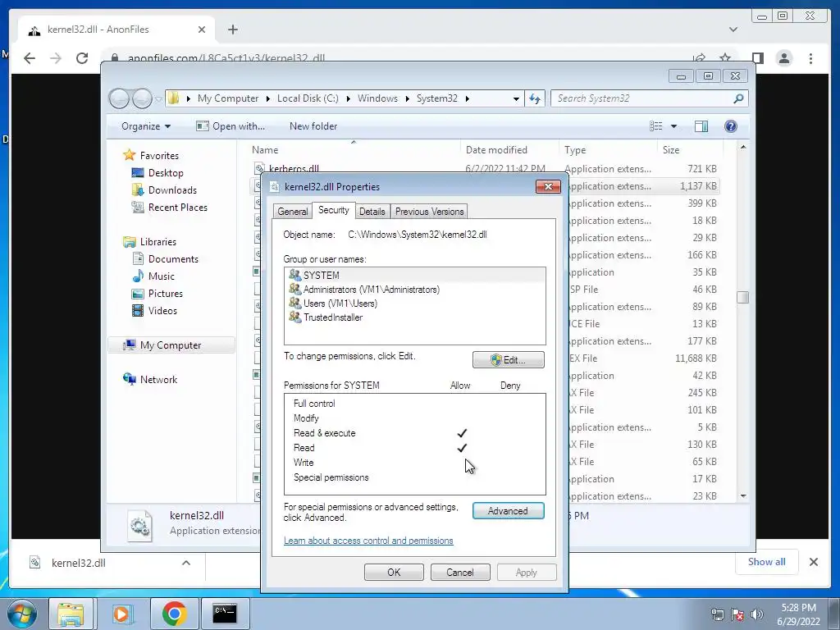Open the Organize menu
Image resolution: width=840 pixels, height=630 pixels.
[x=146, y=126]
